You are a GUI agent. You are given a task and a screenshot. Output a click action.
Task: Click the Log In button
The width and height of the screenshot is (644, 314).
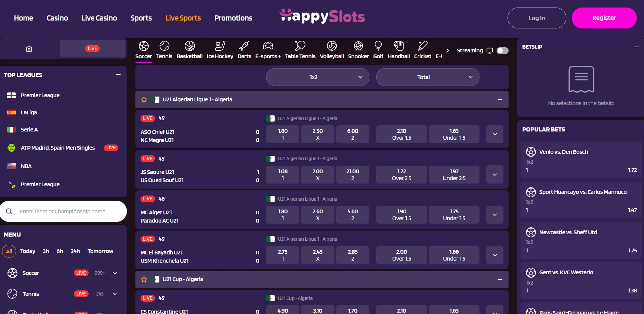(537, 18)
